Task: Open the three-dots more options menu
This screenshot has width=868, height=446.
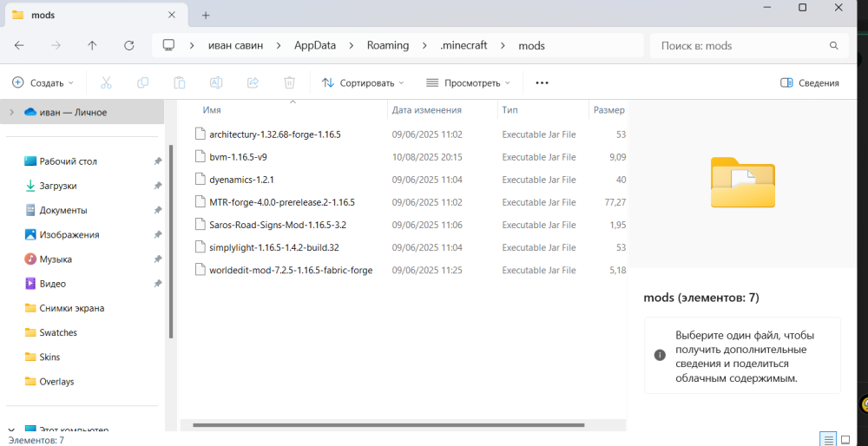Action: 542,83
